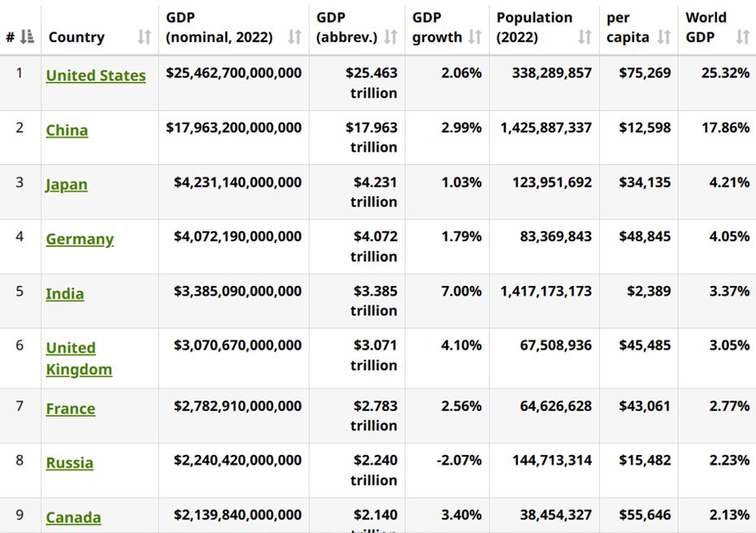Sort table by Country column icon
The width and height of the screenshot is (756, 533).
pos(144,37)
